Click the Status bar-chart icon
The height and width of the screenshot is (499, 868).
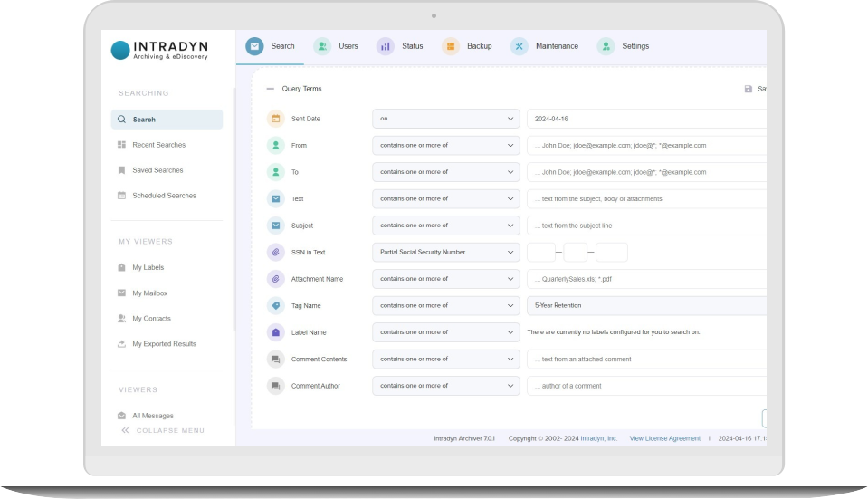(386, 46)
